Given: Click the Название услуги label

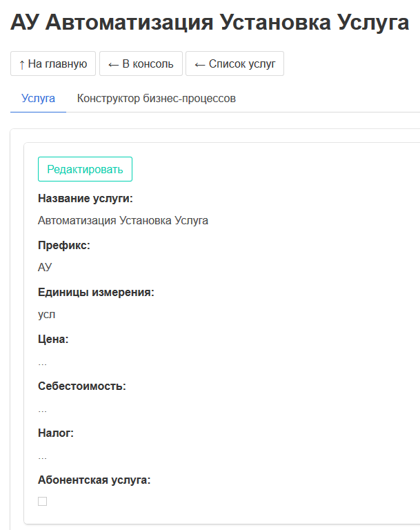Looking at the screenshot, I should [x=85, y=199].
